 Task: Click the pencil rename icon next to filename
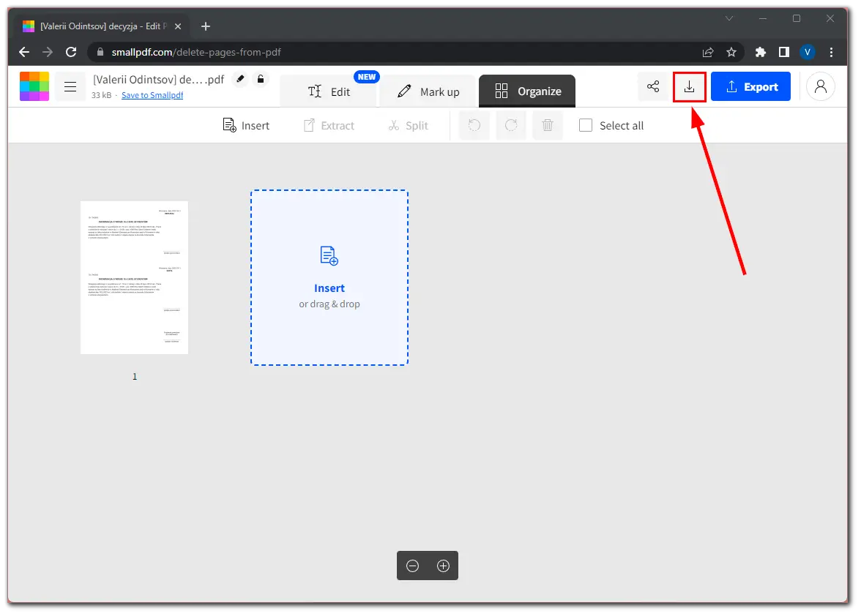point(239,79)
